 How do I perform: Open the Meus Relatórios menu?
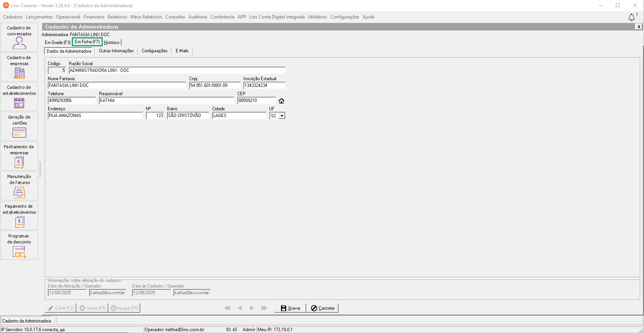point(146,17)
